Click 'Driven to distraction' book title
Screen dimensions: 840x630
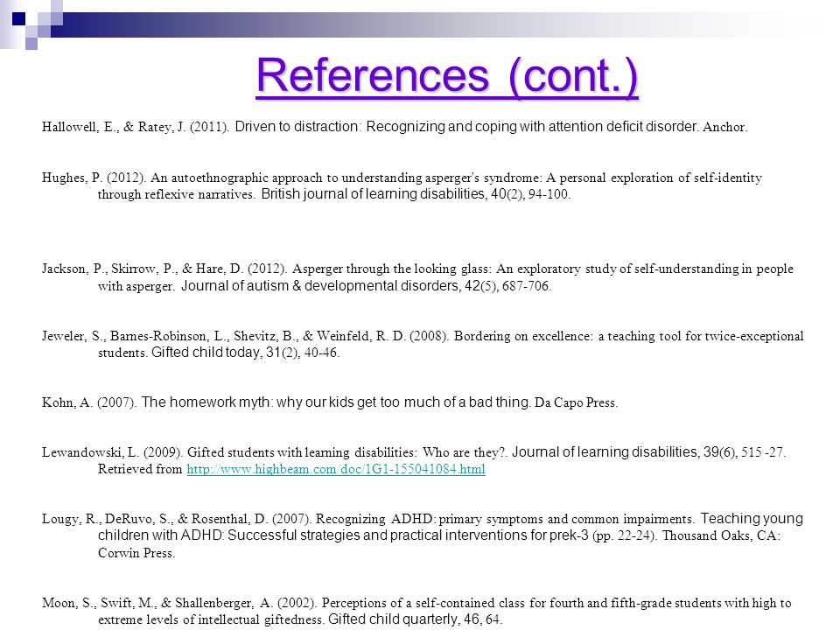point(297,127)
